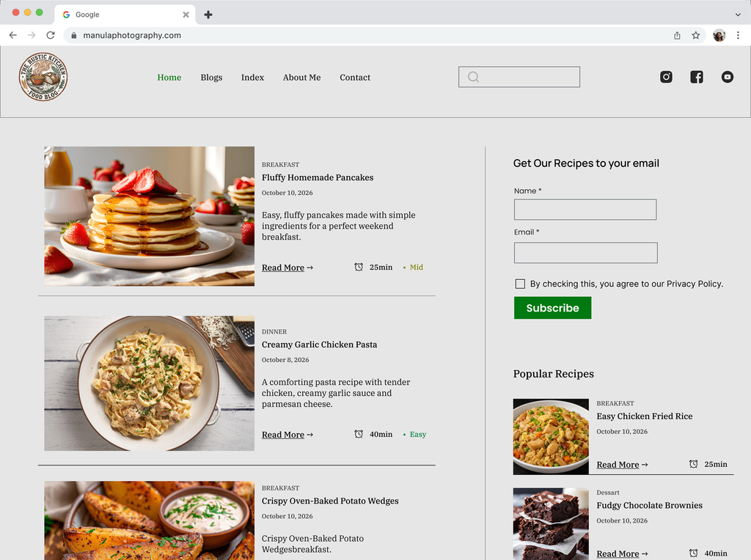The width and height of the screenshot is (751, 560).
Task: Open Fudgy Chocolate Brownies title
Action: tap(649, 506)
